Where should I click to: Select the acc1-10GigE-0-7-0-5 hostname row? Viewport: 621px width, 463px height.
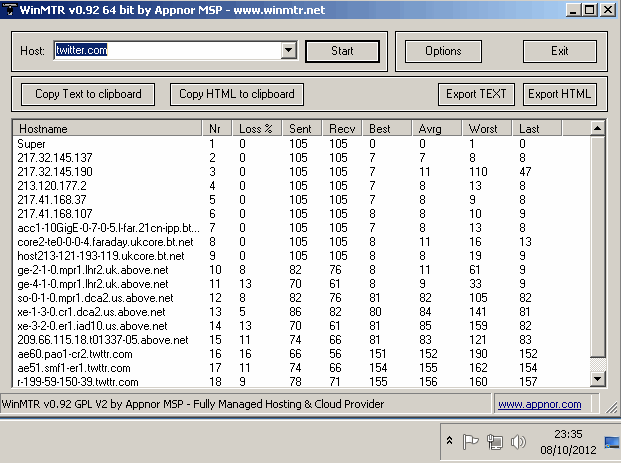coord(302,228)
